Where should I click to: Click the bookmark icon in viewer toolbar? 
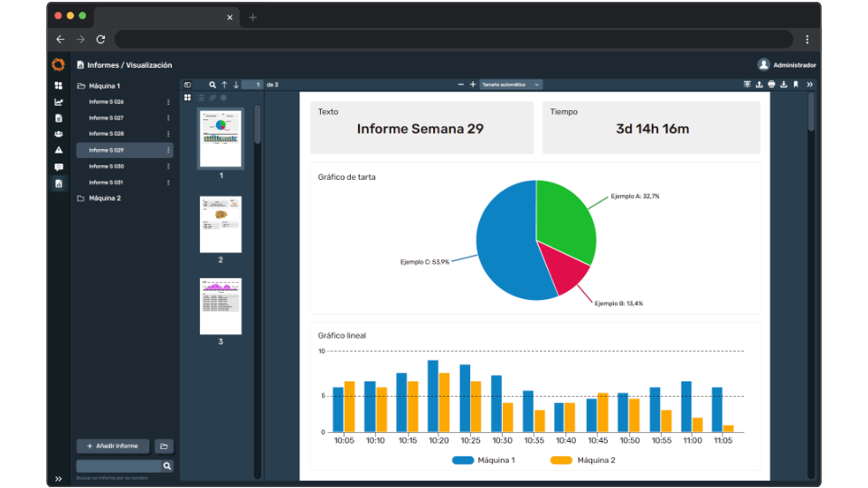[x=796, y=84]
